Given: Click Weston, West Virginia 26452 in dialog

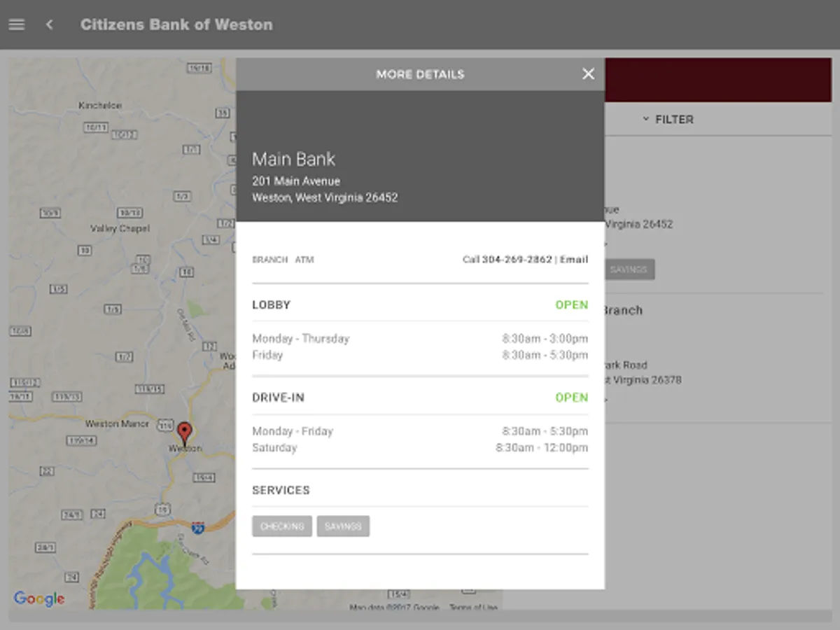Looking at the screenshot, I should coord(325,198).
